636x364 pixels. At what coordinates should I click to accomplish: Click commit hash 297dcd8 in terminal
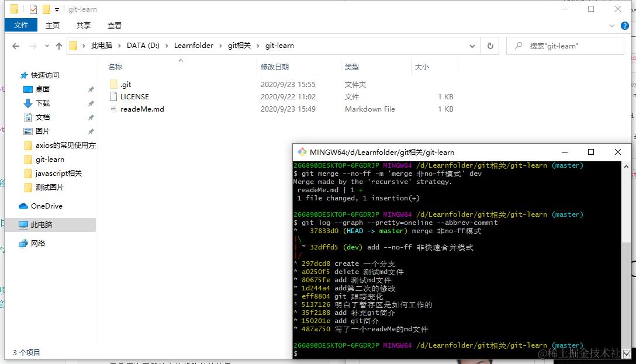[316, 264]
